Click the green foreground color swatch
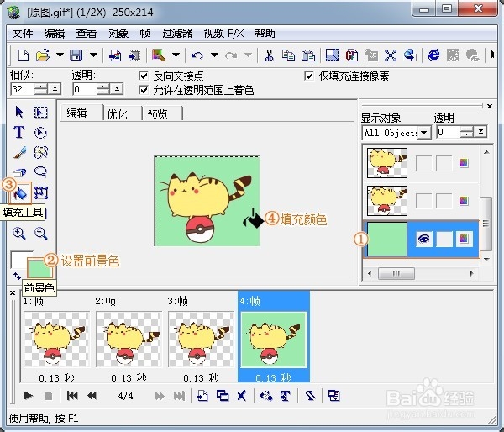Image resolution: width=504 pixels, height=432 pixels. [40, 268]
